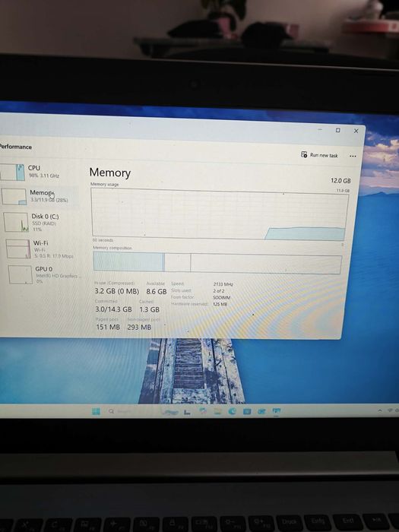
Task: Click the 3.0/14.3 GB committed value
Action: [x=113, y=309]
